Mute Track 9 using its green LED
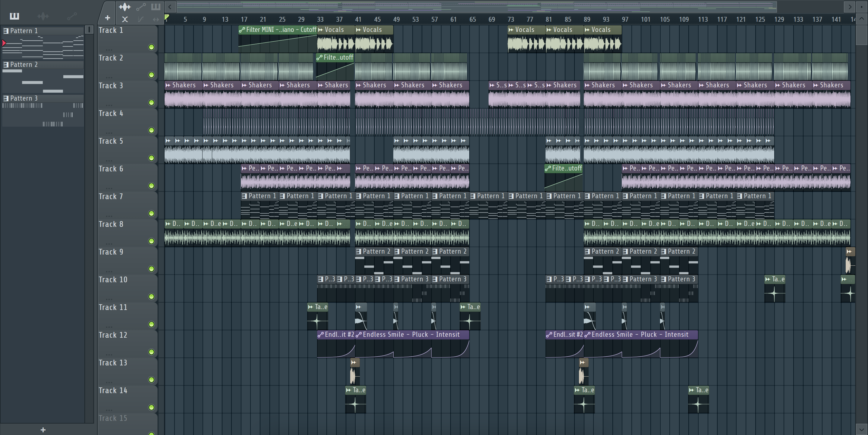The width and height of the screenshot is (868, 435). 151,269
